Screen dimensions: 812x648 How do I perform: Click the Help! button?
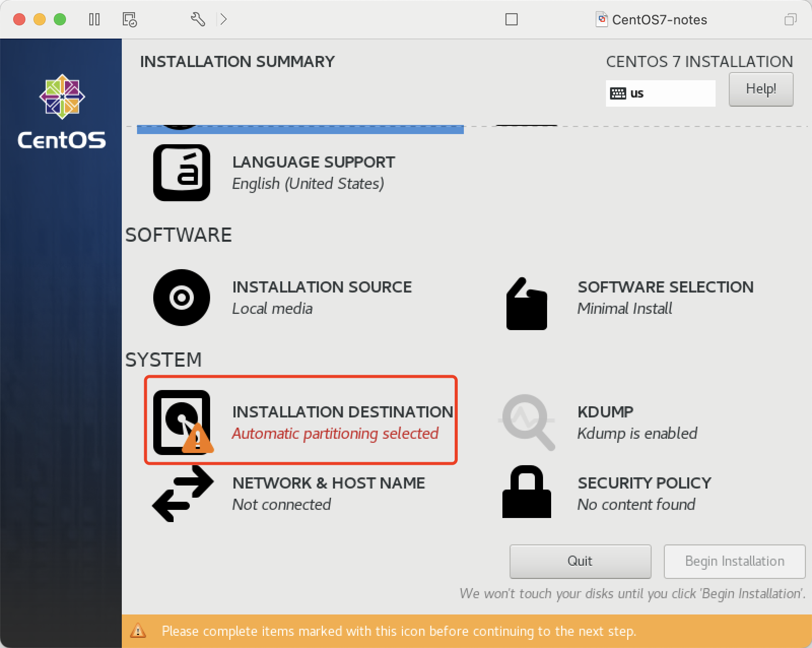pyautogui.click(x=761, y=89)
